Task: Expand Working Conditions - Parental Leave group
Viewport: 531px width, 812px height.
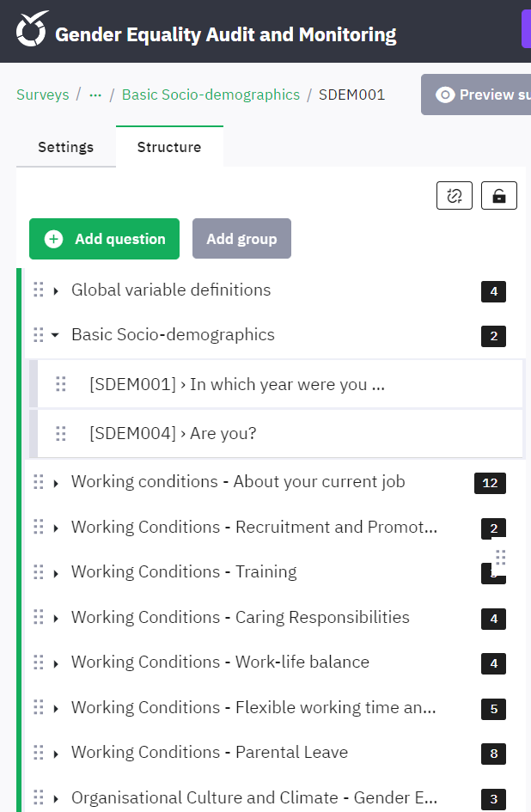Action: coord(56,754)
